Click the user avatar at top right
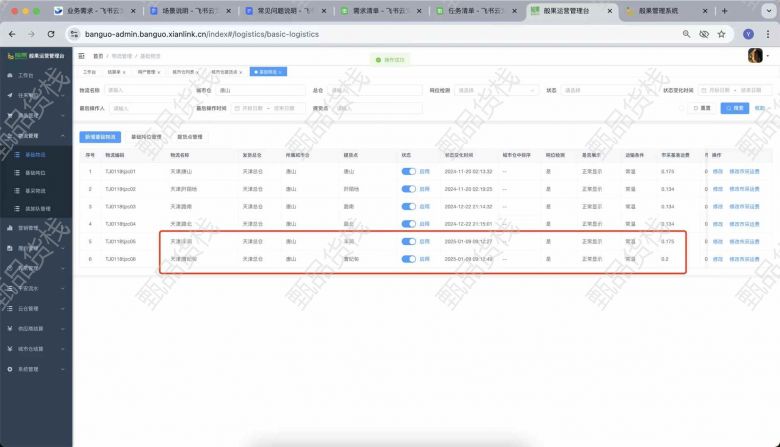This screenshot has width=780, height=447. point(756,56)
